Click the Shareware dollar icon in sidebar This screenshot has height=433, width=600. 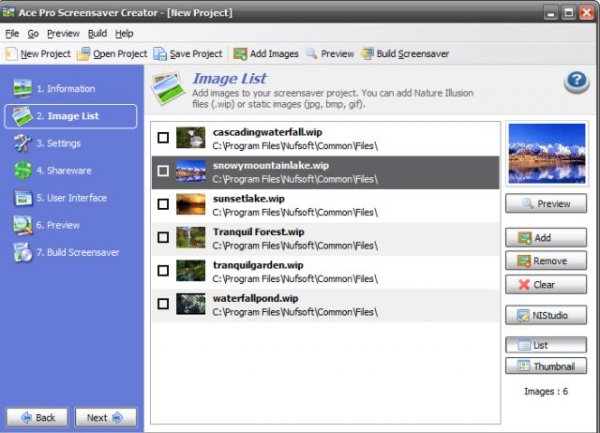(23, 170)
